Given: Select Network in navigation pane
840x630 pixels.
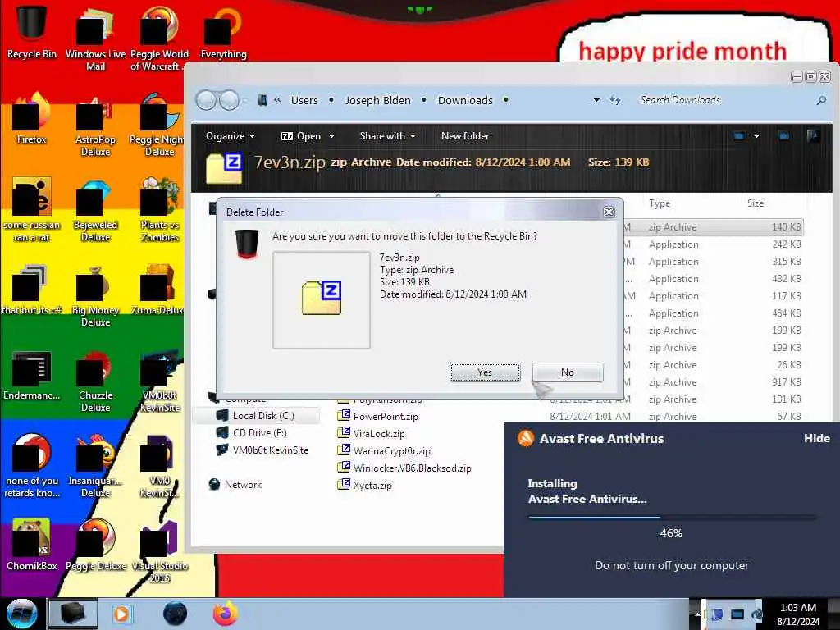Looking at the screenshot, I should pyautogui.click(x=235, y=484).
